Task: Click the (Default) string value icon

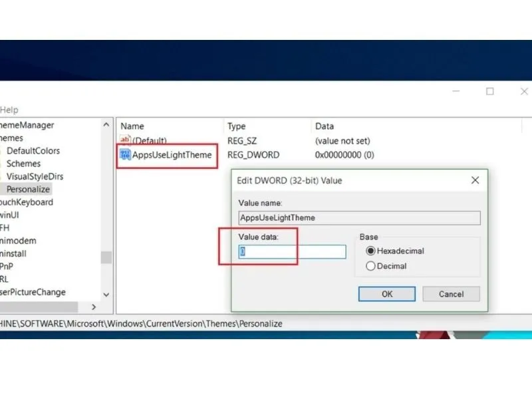Action: click(x=125, y=140)
